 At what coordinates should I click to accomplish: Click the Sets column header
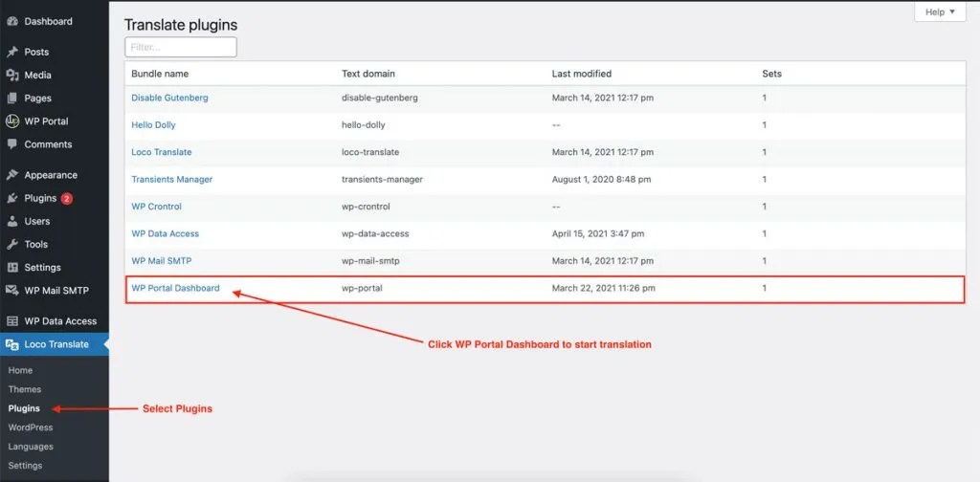pos(772,74)
